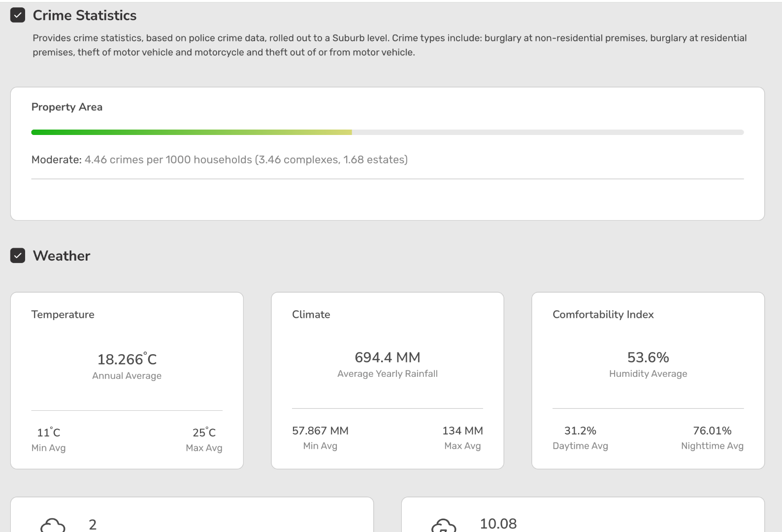The image size is (782, 532).
Task: Click the 76.01% Nighttime Avg humidity
Action: 712,431
